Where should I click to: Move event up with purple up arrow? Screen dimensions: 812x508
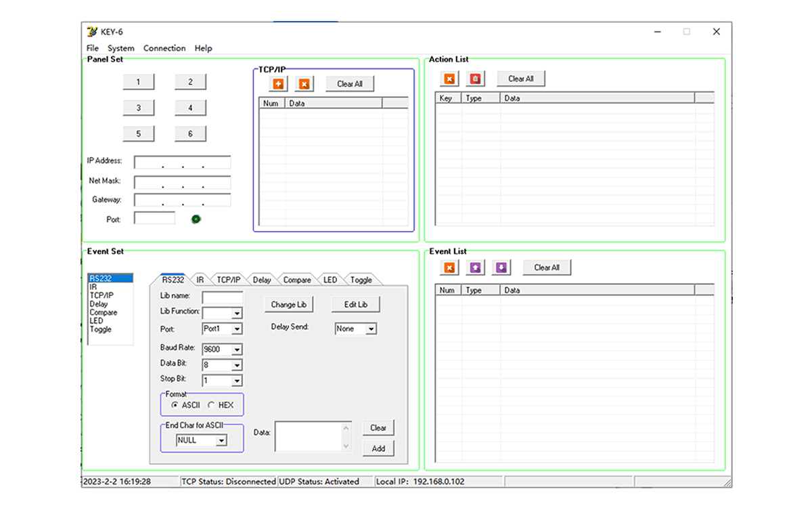(x=475, y=268)
